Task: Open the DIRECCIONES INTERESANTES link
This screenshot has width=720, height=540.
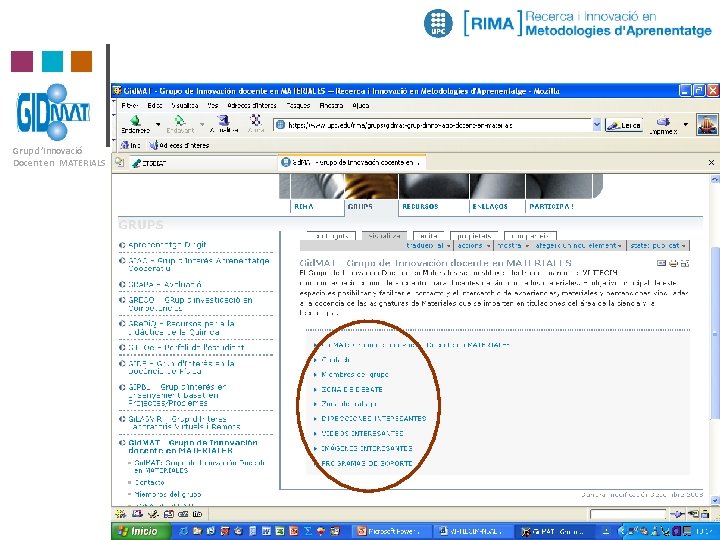Action: point(374,418)
